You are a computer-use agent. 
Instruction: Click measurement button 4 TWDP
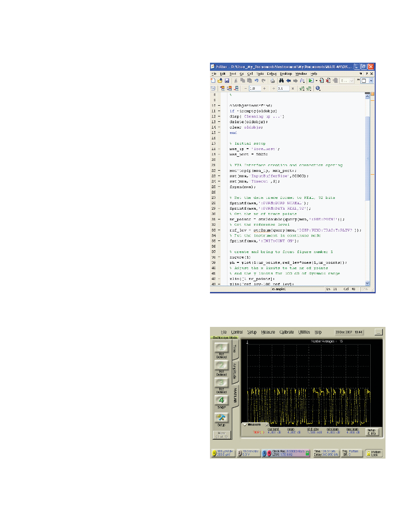[x=221, y=400]
